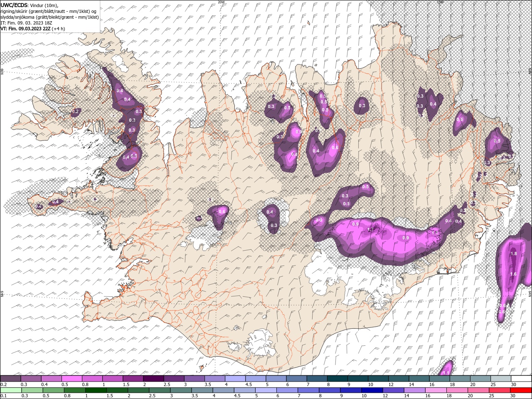Click the '0.2' tick label under top scale

coord(3,384)
